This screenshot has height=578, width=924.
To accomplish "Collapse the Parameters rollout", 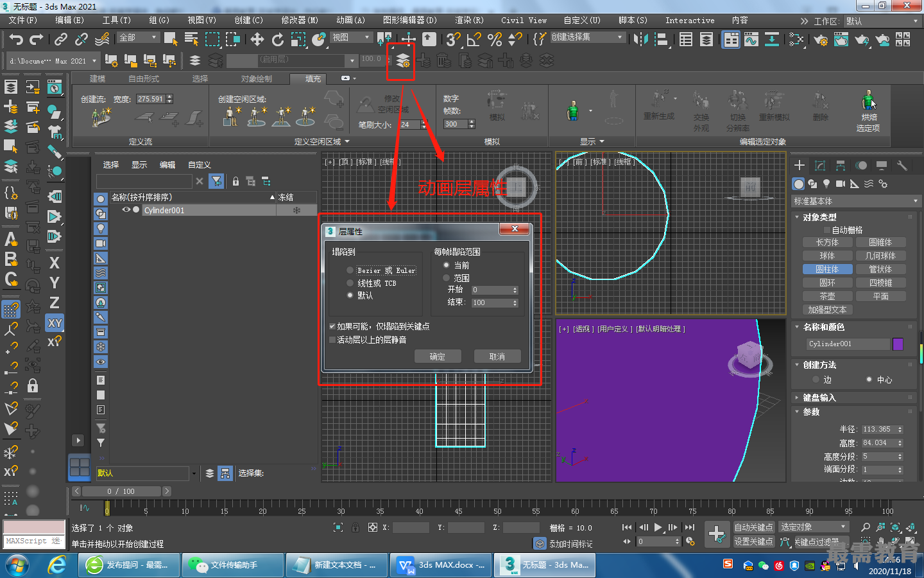I will click(811, 412).
